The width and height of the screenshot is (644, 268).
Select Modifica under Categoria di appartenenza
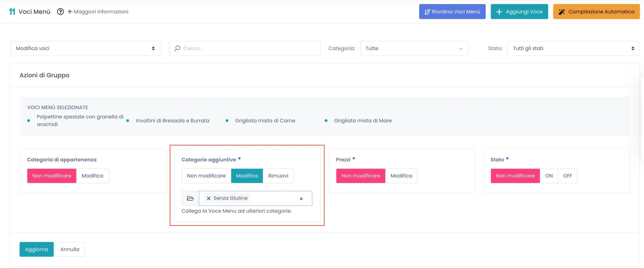coord(92,176)
